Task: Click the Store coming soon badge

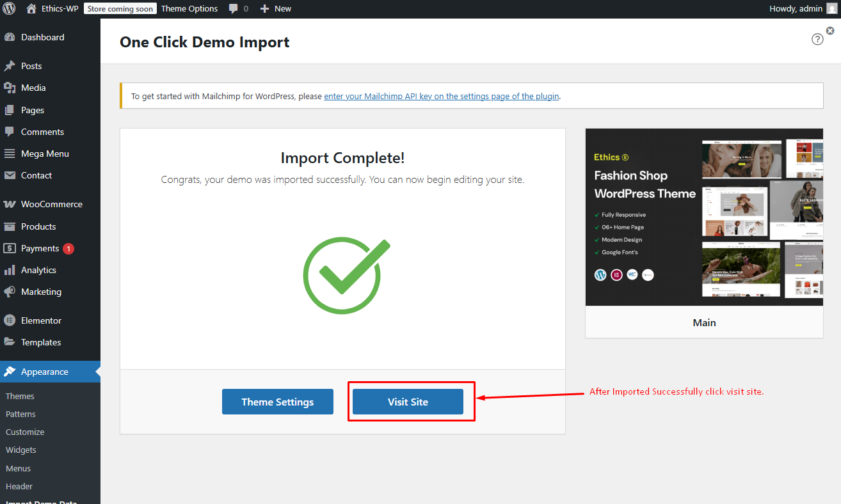Action: (120, 9)
